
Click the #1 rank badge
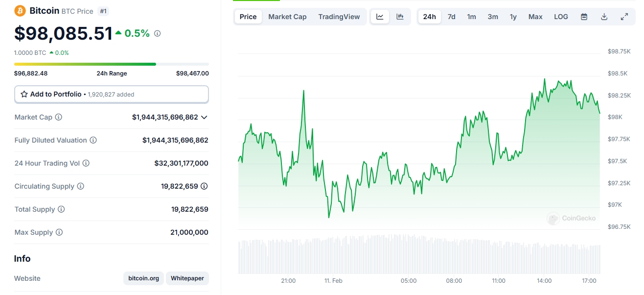[x=103, y=11]
